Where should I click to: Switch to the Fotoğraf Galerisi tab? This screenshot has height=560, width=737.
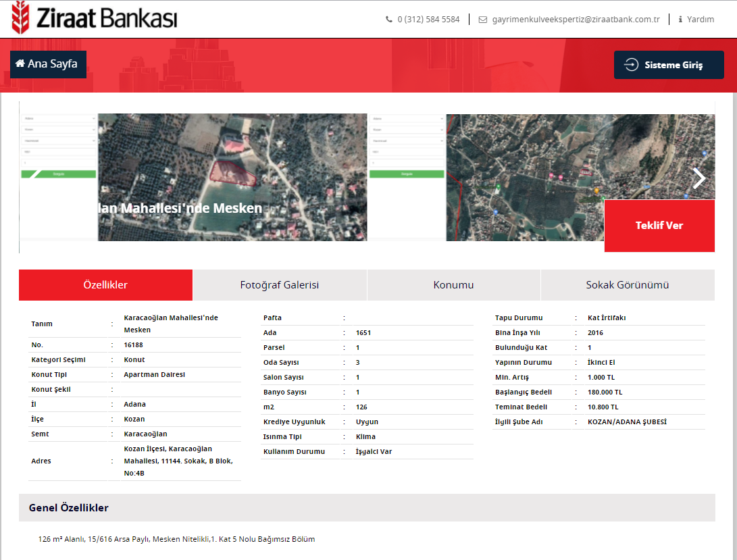point(280,285)
